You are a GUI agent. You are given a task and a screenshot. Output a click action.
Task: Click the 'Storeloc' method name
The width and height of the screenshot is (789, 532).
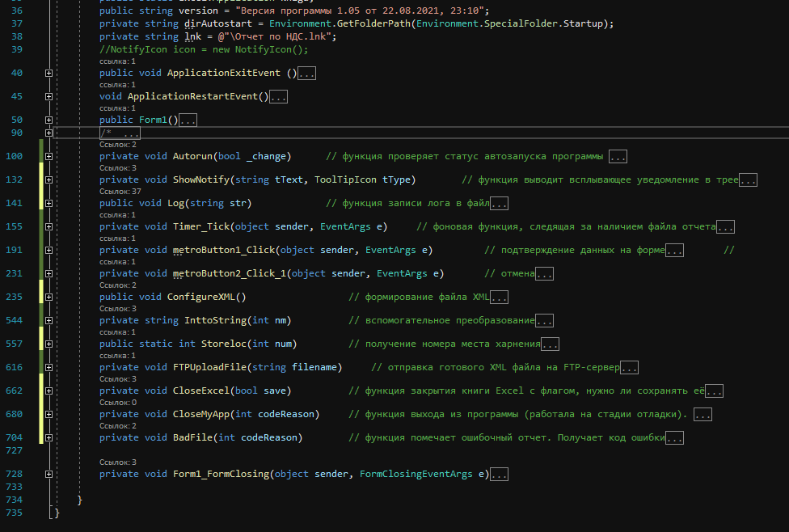tap(224, 344)
